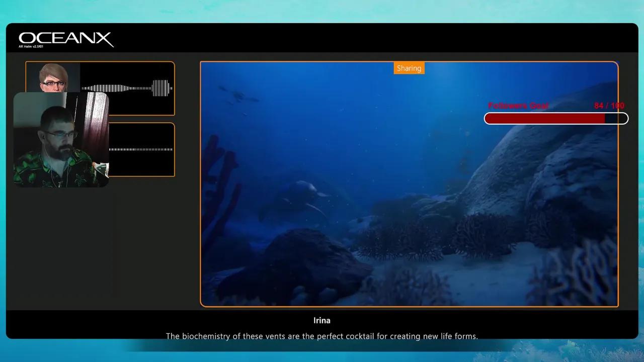Click the pale fan coral at bottom right
Viewport: 644px width, 362px height.
(579, 271)
